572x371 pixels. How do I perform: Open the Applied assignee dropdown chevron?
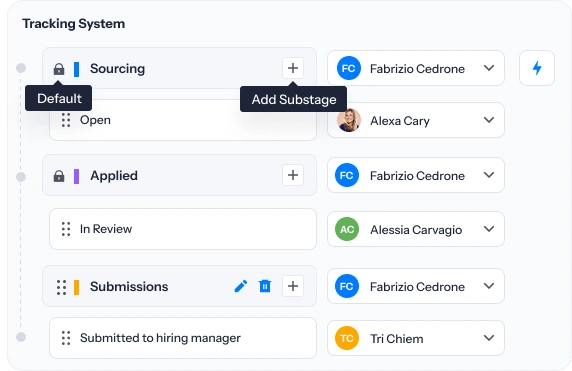(489, 175)
